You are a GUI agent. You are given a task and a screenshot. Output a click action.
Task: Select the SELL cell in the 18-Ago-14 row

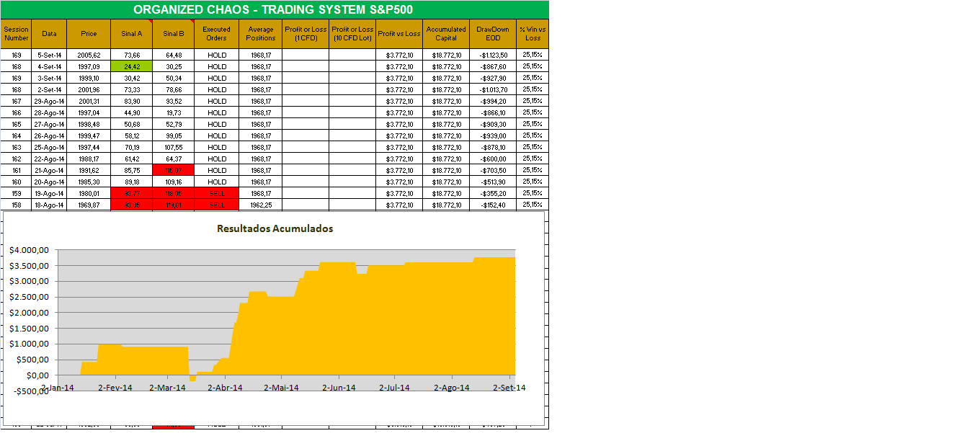coord(217,205)
